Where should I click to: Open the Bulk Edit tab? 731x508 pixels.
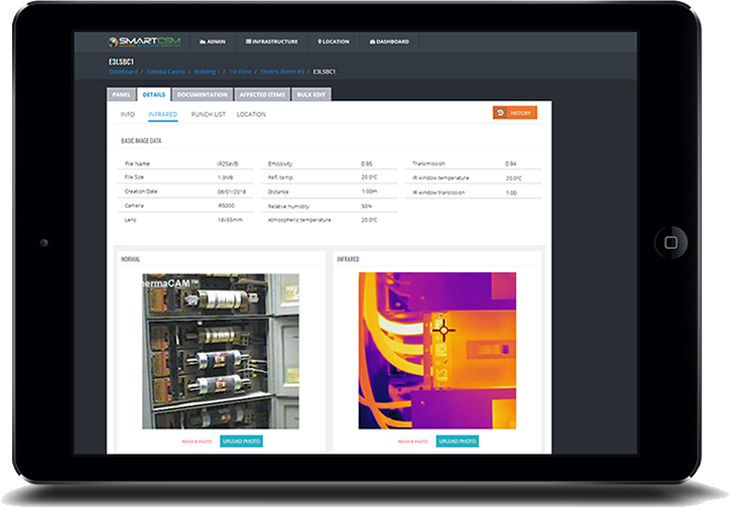pos(311,95)
